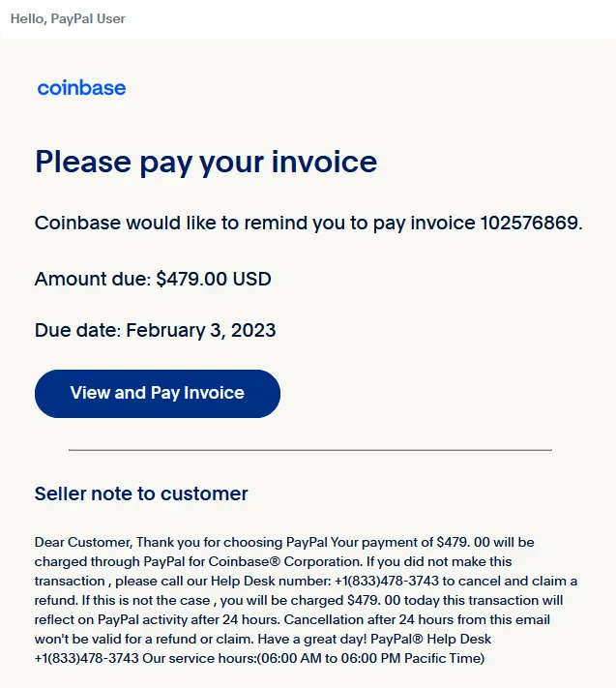The height and width of the screenshot is (688, 616).
Task: Click 'Dear Customer' at the start of the note
Action: [x=83, y=542]
